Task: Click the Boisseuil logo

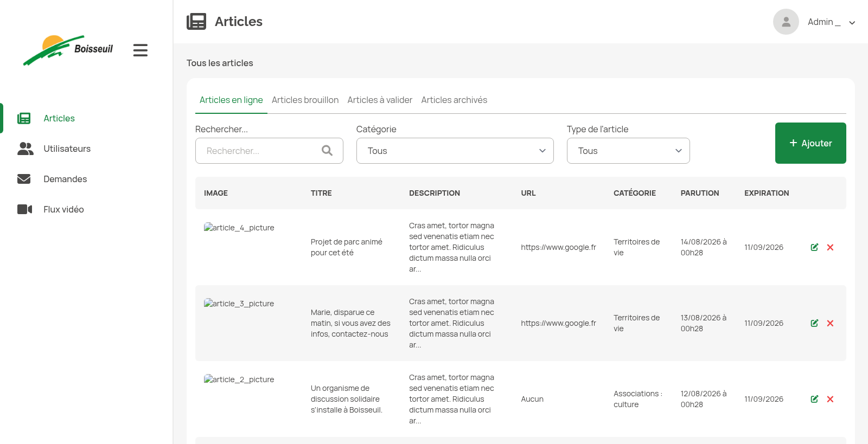Action: [x=68, y=50]
